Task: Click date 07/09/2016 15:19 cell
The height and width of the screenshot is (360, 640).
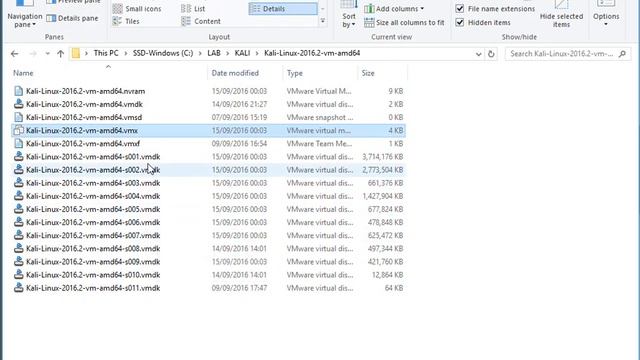Action: click(239, 117)
